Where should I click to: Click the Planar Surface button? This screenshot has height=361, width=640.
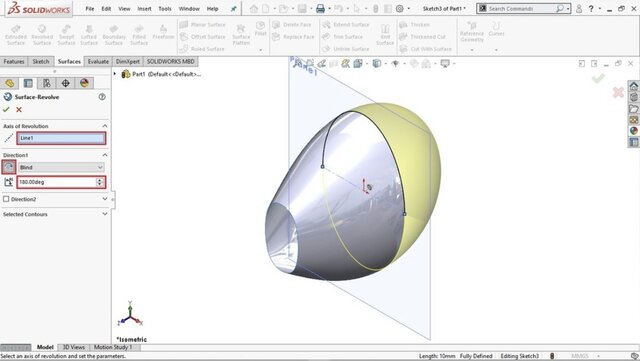203,25
